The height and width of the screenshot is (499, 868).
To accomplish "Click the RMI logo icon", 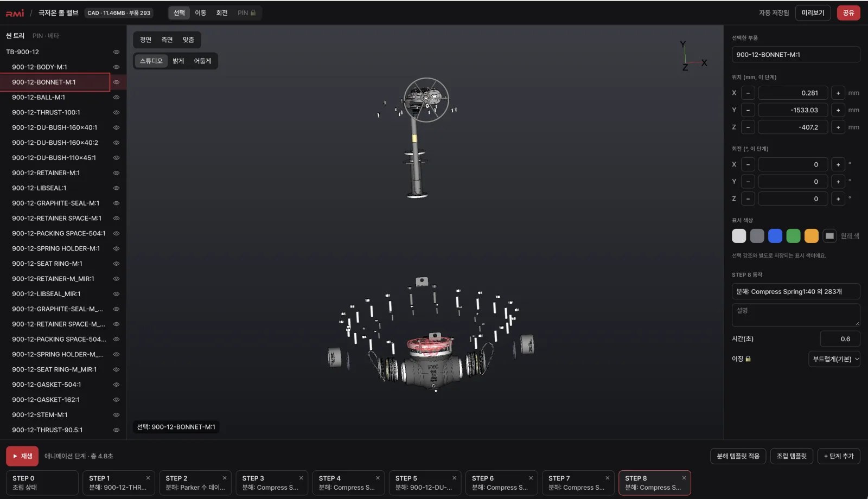I will point(15,13).
